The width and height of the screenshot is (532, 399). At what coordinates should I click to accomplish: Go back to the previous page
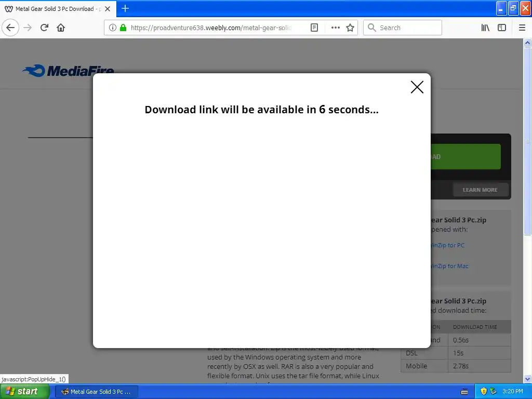10,28
